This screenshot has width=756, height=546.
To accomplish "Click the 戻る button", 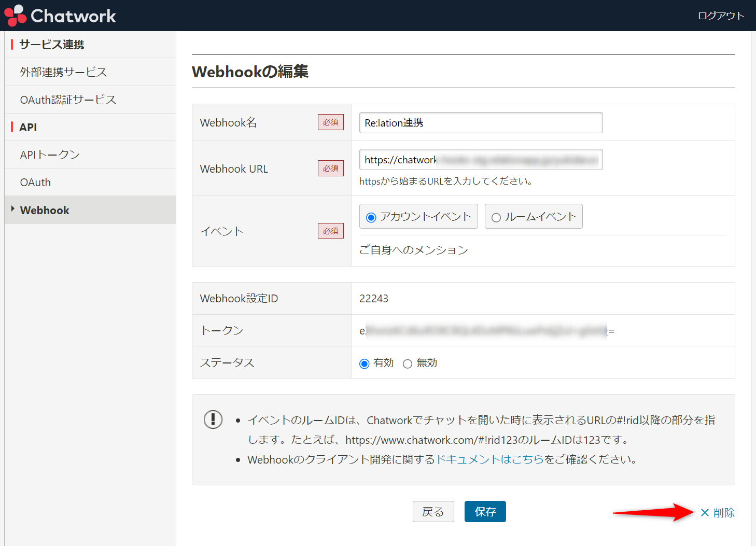I will coord(433,512).
